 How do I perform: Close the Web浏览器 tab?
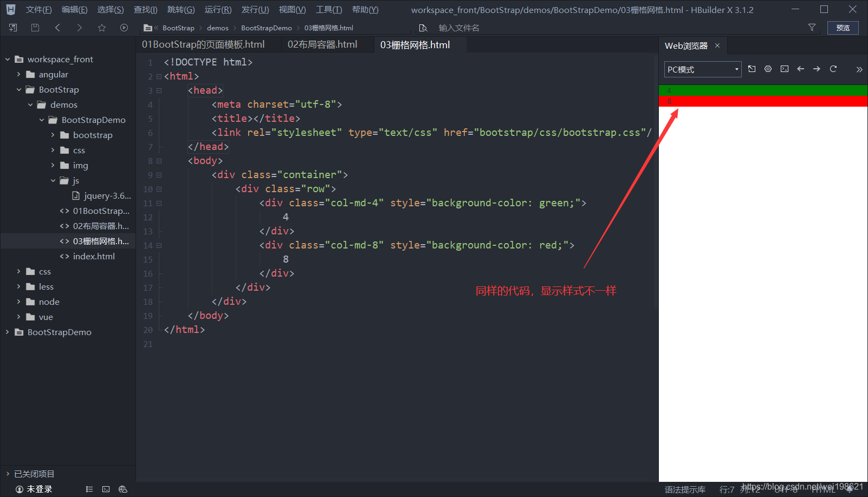point(717,45)
